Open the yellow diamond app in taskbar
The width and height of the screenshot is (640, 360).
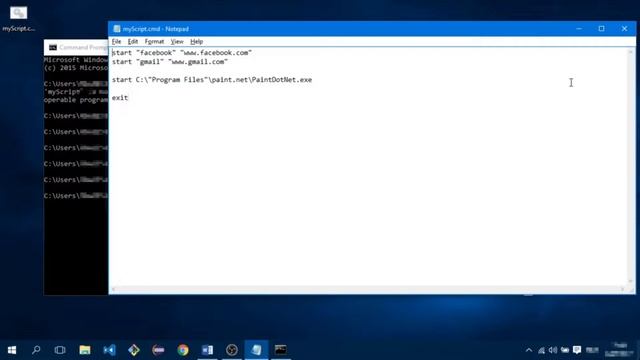coord(134,350)
